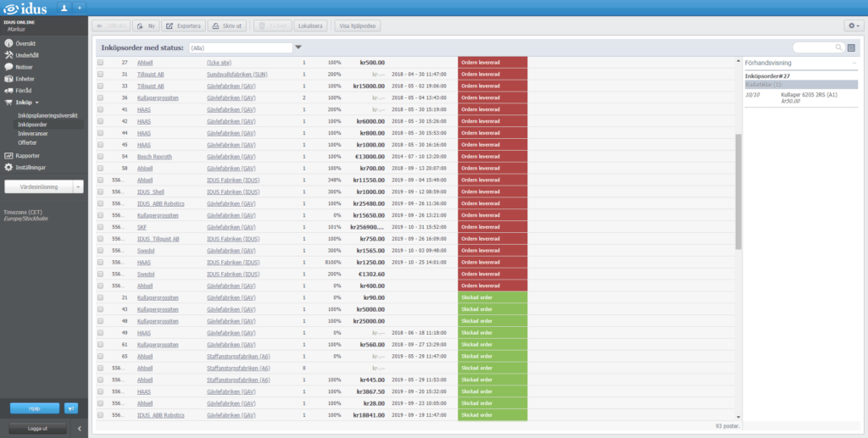Click the idus eye logo
The width and height of the screenshot is (868, 438).
11,8
